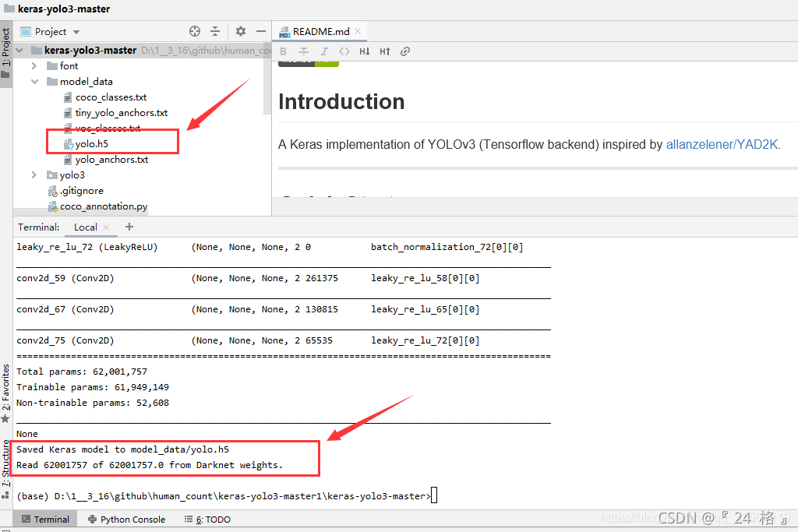The height and width of the screenshot is (532, 798).
Task: Select the Local terminal tab
Action: (x=85, y=227)
